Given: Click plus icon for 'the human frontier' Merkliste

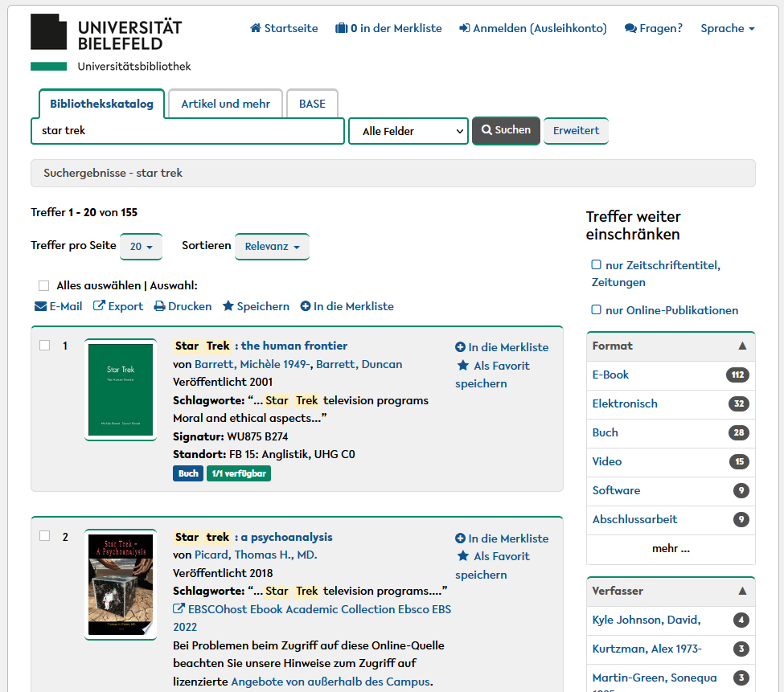Looking at the screenshot, I should [x=461, y=346].
